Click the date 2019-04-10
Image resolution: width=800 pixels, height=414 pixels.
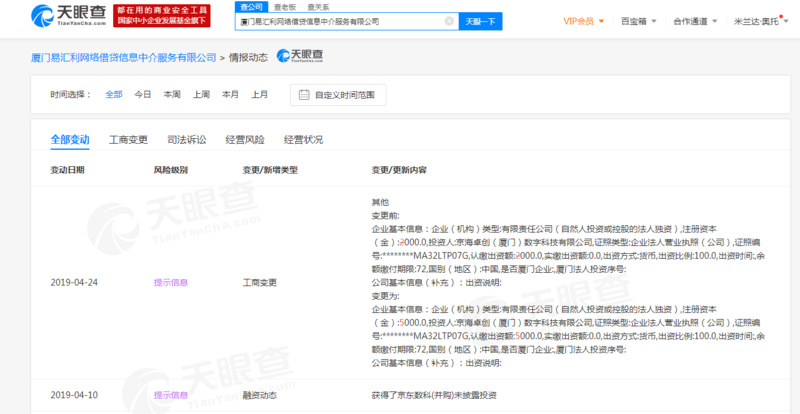point(73,395)
